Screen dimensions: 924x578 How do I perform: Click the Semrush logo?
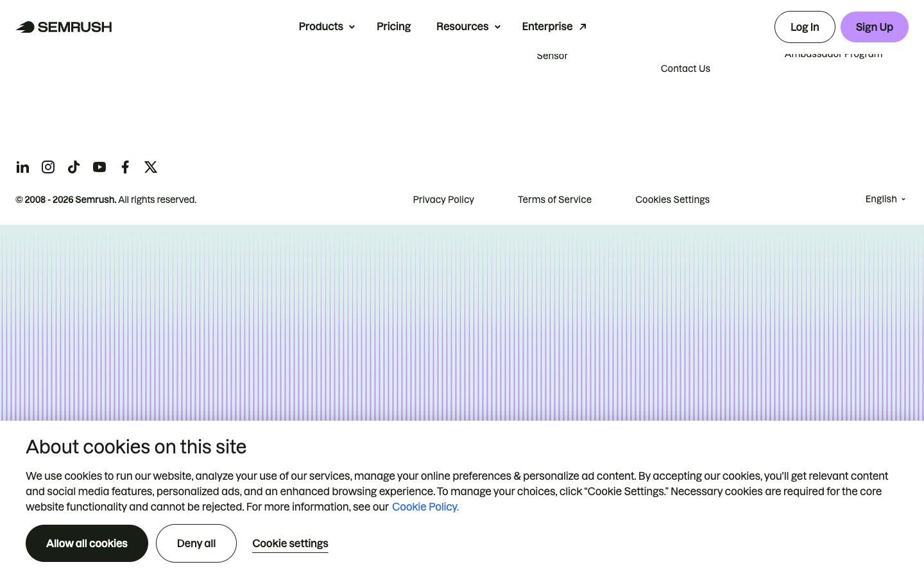coord(64,27)
